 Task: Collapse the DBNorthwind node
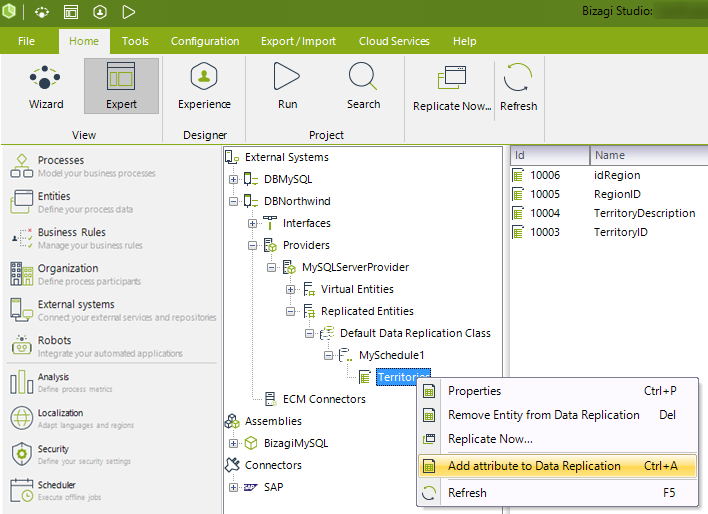pos(233,201)
